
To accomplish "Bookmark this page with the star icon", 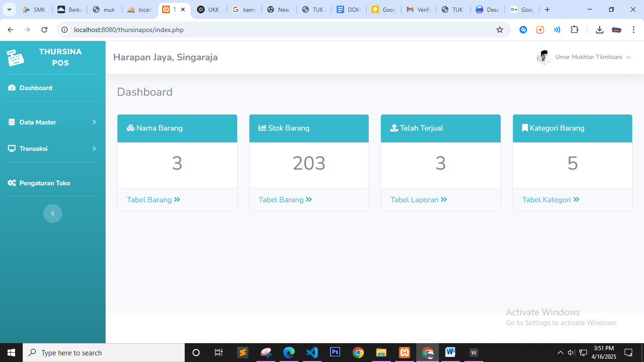I will (500, 30).
